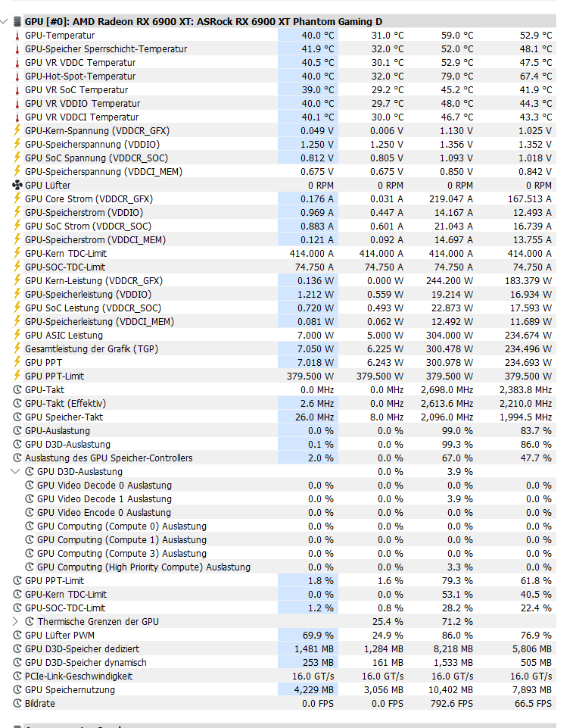Click the 219.047 A maximum current value
573x728 pixels.
pos(451,198)
